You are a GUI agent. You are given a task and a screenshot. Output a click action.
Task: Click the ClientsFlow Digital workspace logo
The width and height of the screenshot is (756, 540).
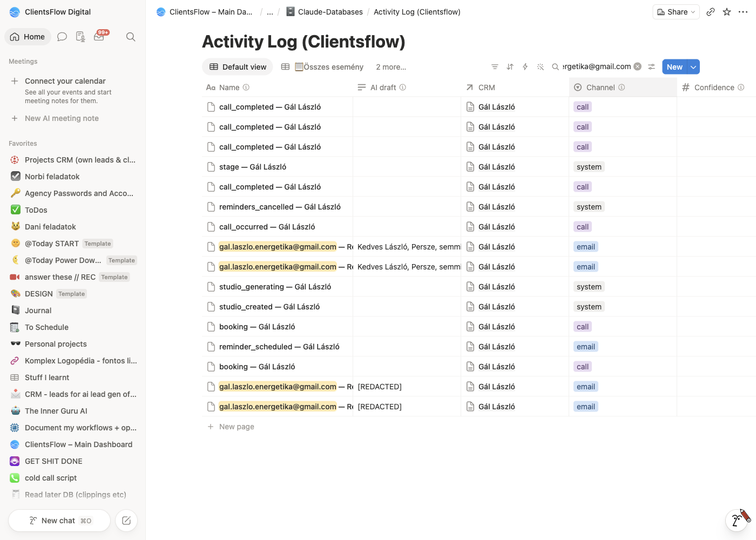15,12
